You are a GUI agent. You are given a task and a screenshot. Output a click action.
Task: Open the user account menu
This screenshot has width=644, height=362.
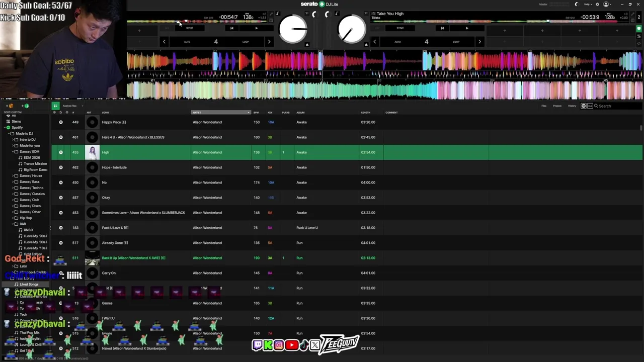coord(606,4)
